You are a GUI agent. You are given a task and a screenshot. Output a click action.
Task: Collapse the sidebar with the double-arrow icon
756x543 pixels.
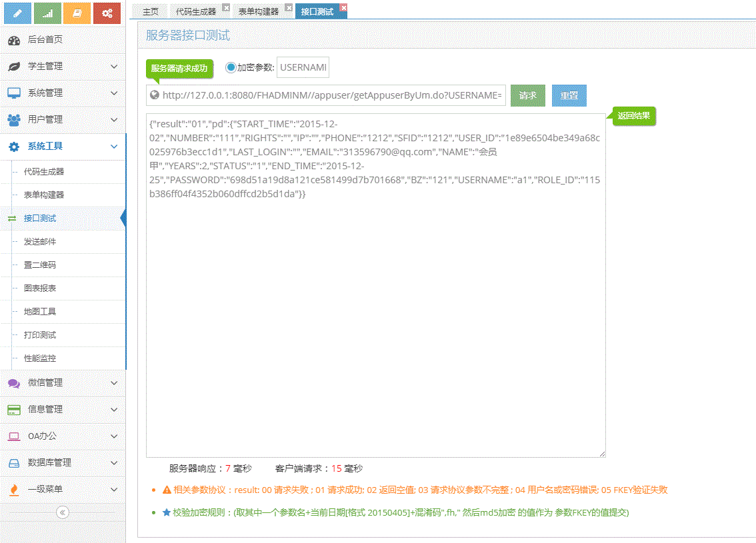[x=62, y=512]
